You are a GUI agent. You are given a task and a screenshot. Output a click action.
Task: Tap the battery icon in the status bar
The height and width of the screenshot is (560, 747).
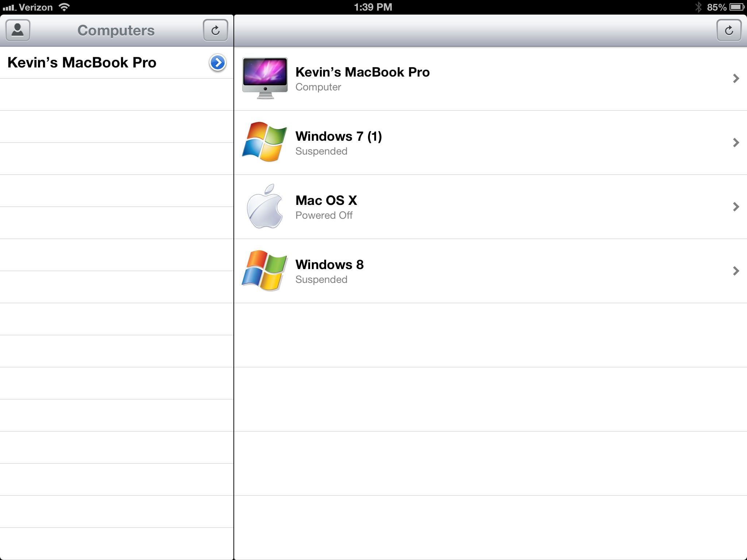(x=737, y=7)
